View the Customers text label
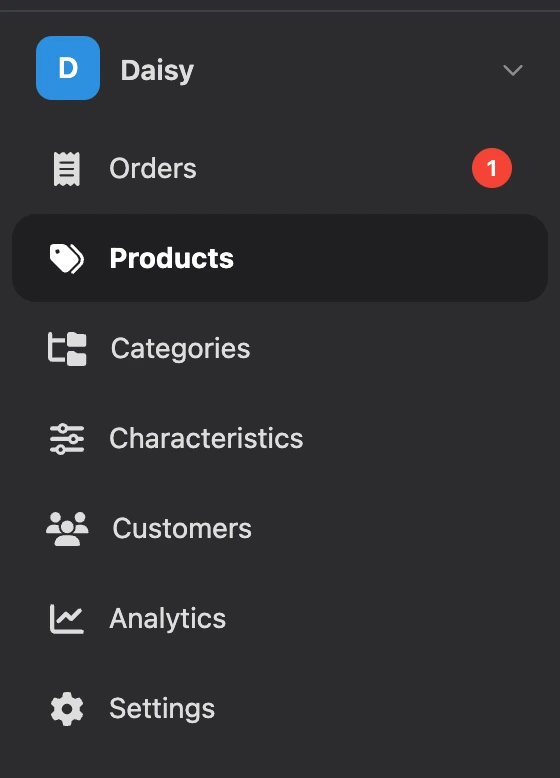The image size is (560, 778). pyautogui.click(x=182, y=528)
